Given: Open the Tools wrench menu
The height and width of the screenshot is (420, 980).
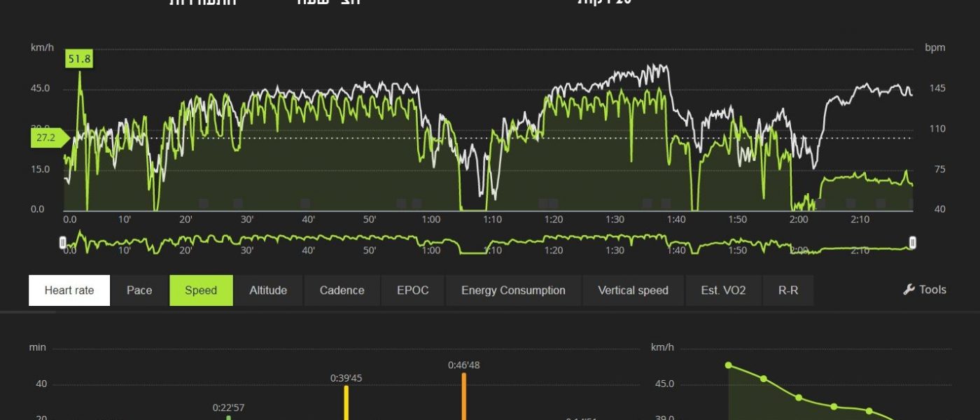Looking at the screenshot, I should pyautogui.click(x=925, y=290).
